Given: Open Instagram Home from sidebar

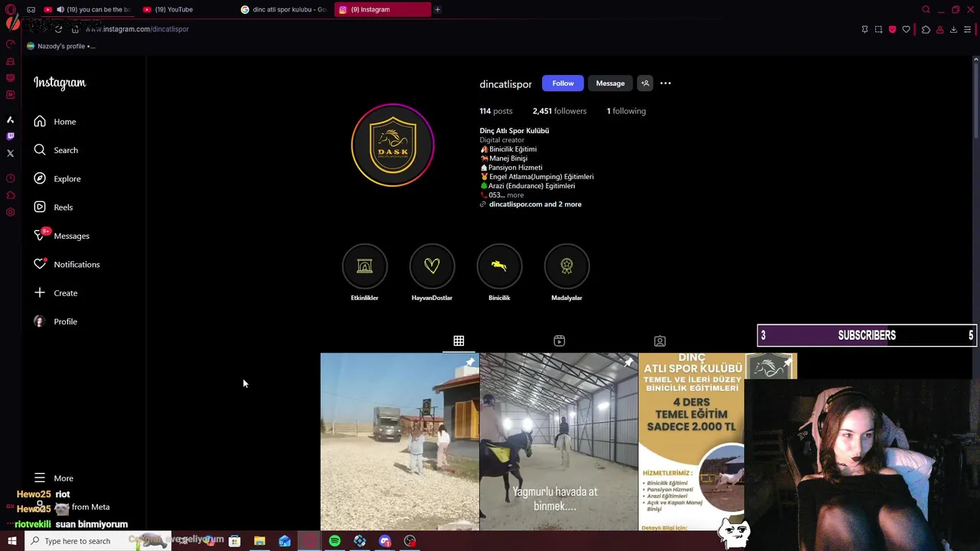Looking at the screenshot, I should [x=55, y=122].
